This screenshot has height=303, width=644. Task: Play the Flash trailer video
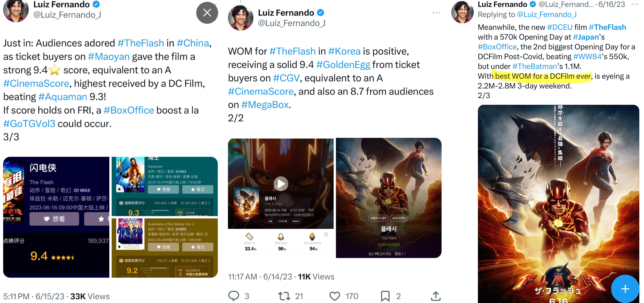(281, 184)
